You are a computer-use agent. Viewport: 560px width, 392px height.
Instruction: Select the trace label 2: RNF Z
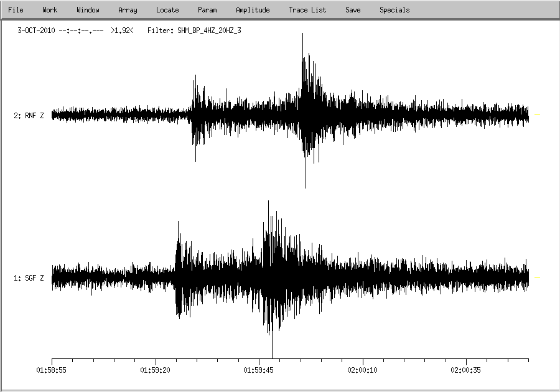click(x=29, y=116)
